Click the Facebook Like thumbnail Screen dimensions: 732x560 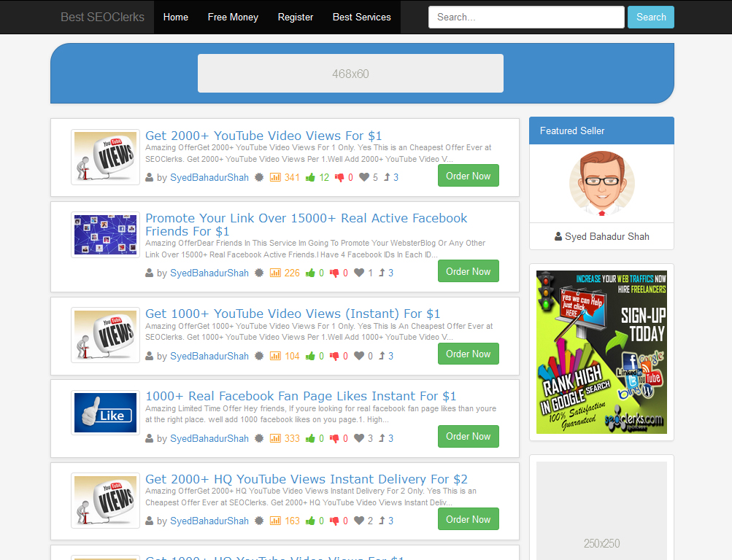click(106, 413)
